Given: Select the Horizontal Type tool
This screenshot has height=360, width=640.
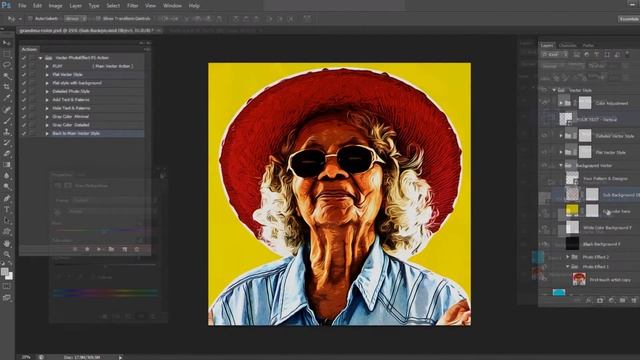Looking at the screenshot, I should [x=7, y=209].
